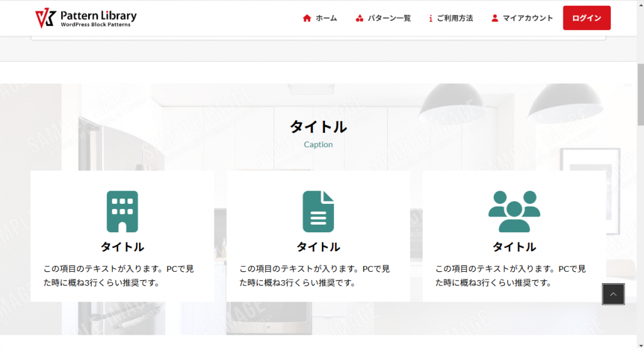This screenshot has height=348, width=644.
Task: Go to the ご利用方法 navigation text link
Action: point(455,18)
